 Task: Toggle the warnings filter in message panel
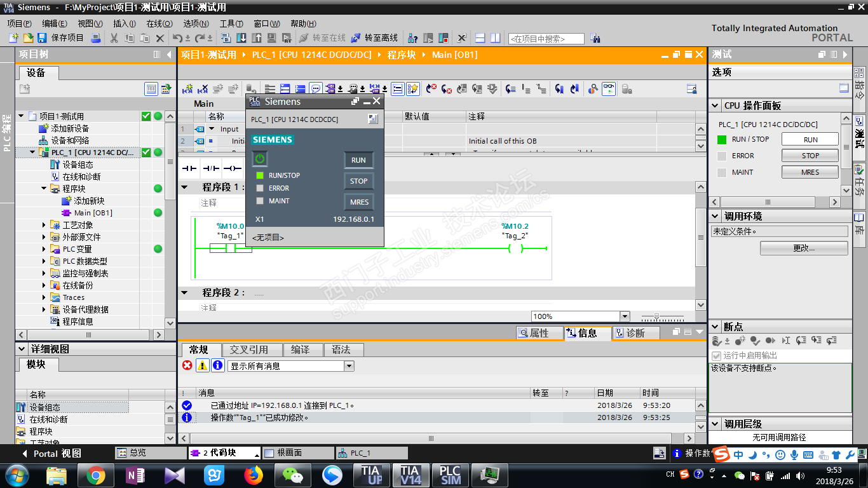tap(202, 365)
